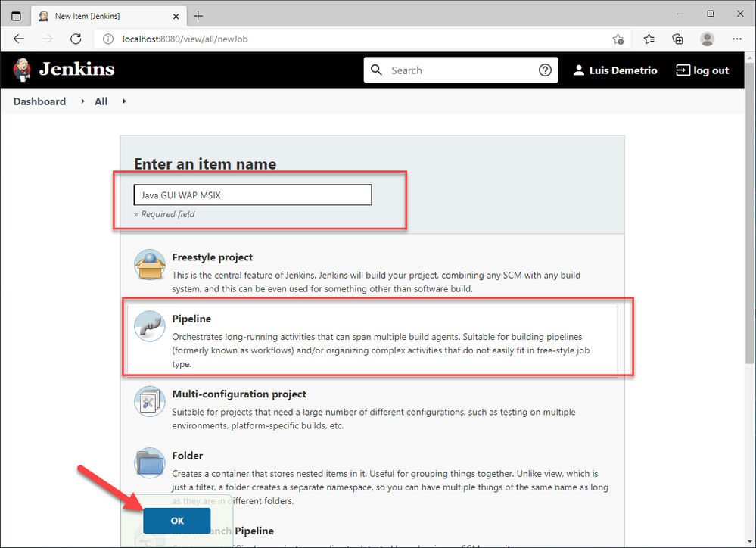The height and width of the screenshot is (548, 756).
Task: Select the Pipeline pipe icon
Action: pos(150,326)
